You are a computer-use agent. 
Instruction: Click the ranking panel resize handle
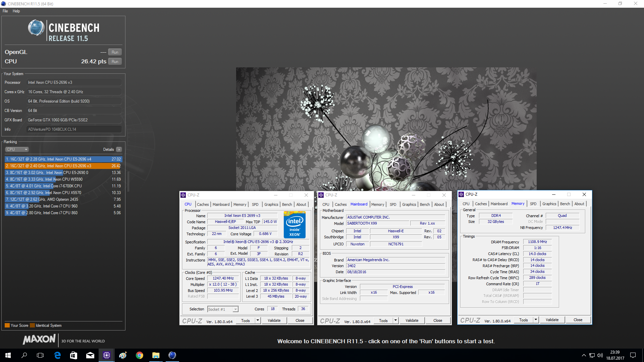(x=128, y=181)
